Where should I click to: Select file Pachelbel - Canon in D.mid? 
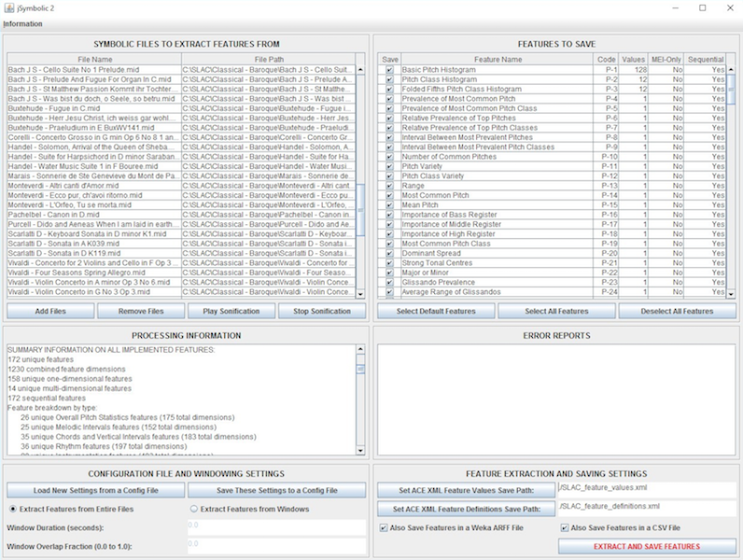pyautogui.click(x=94, y=215)
